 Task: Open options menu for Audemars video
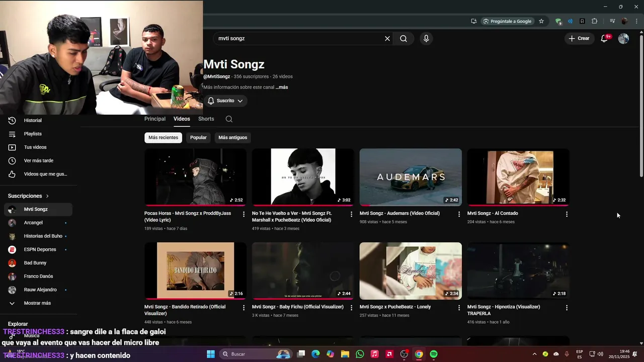[459, 214]
